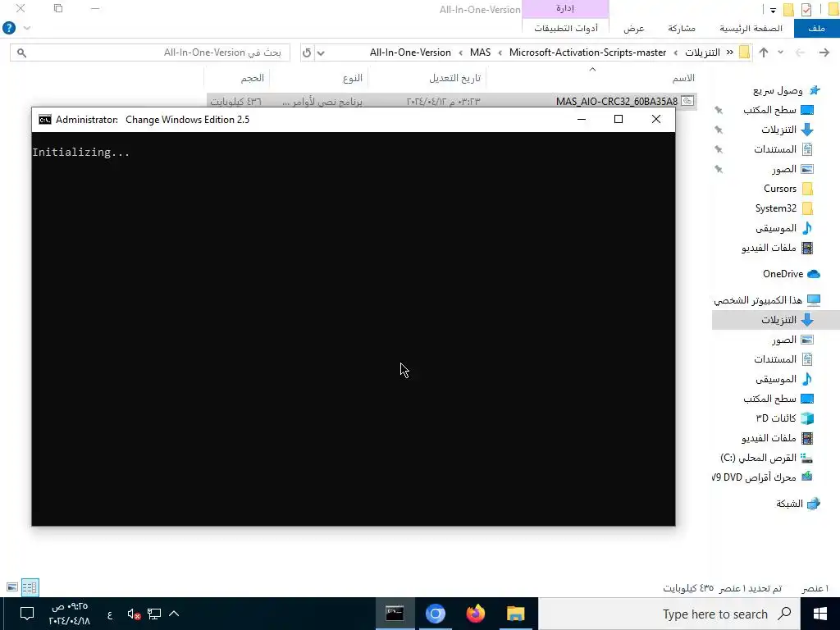Click the Explorer help question mark icon
This screenshot has width=840, height=630.
click(x=9, y=28)
